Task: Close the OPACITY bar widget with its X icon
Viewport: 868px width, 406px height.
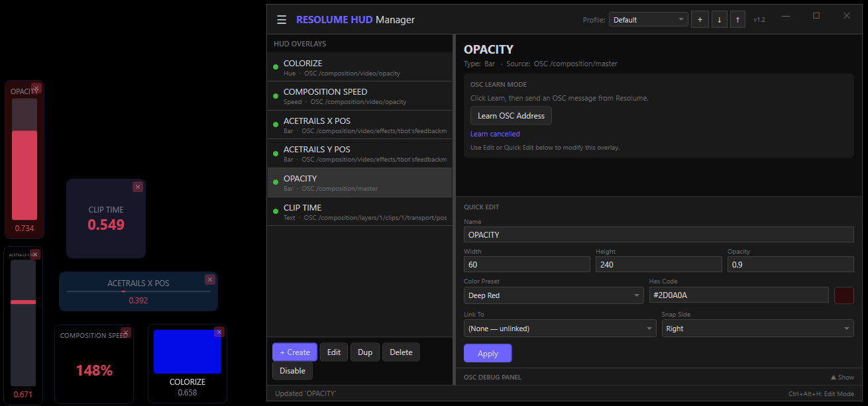Action: point(36,88)
